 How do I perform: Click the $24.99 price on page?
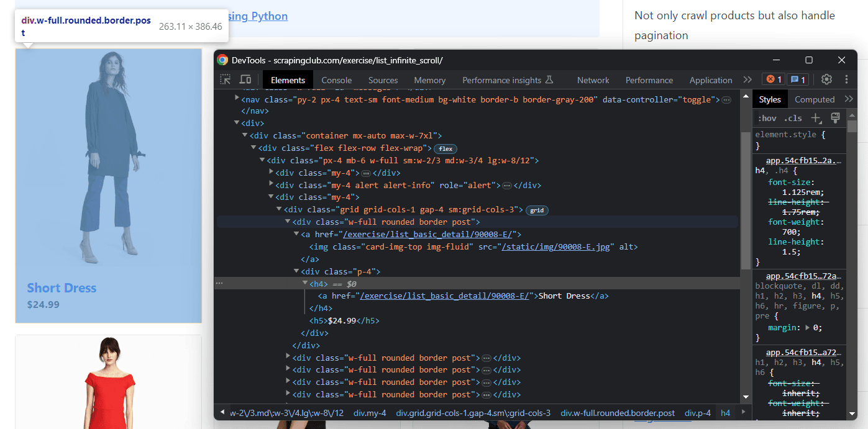click(x=43, y=305)
